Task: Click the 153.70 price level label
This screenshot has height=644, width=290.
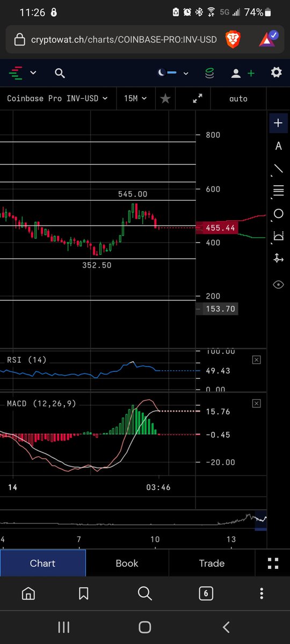Action: (x=216, y=309)
